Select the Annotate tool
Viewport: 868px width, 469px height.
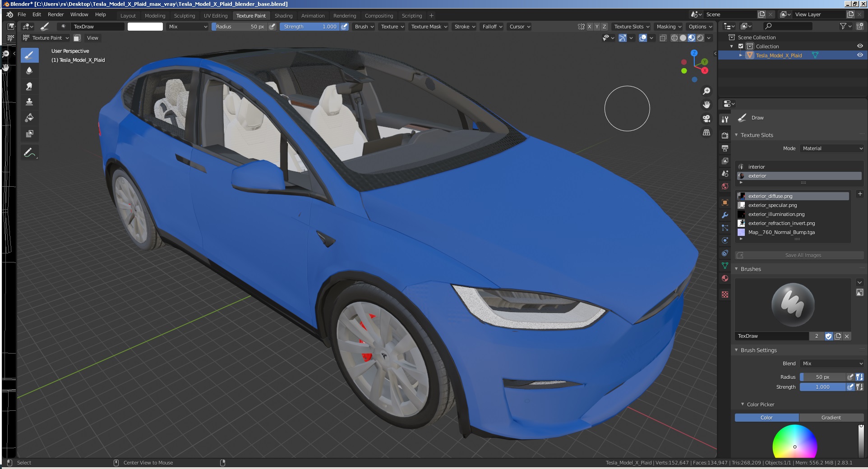pos(29,153)
